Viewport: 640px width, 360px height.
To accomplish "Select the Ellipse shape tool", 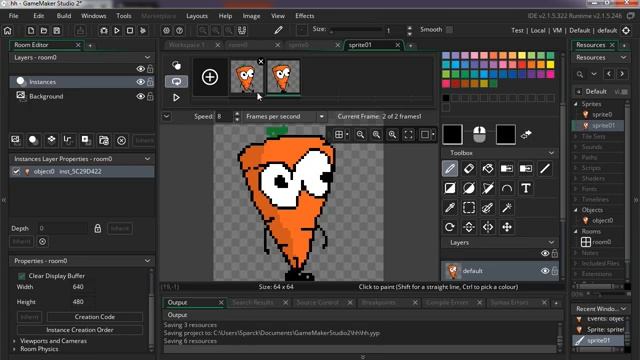I will pos(469,188).
